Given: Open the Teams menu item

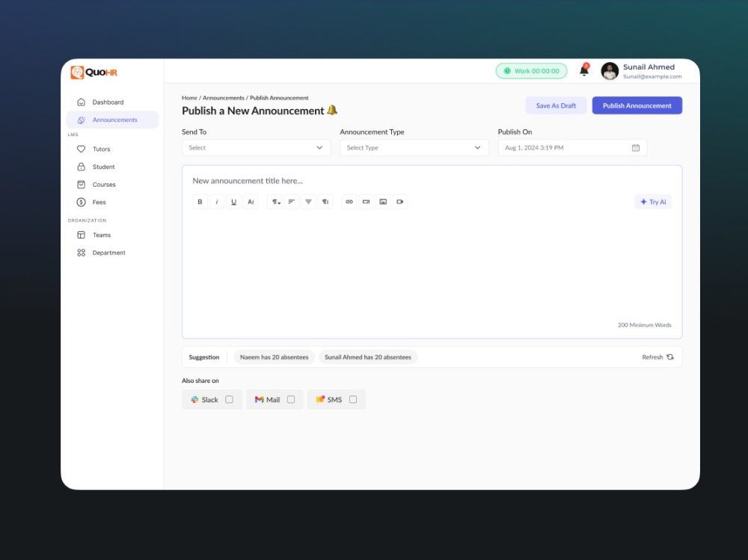Looking at the screenshot, I should [x=112, y=235].
